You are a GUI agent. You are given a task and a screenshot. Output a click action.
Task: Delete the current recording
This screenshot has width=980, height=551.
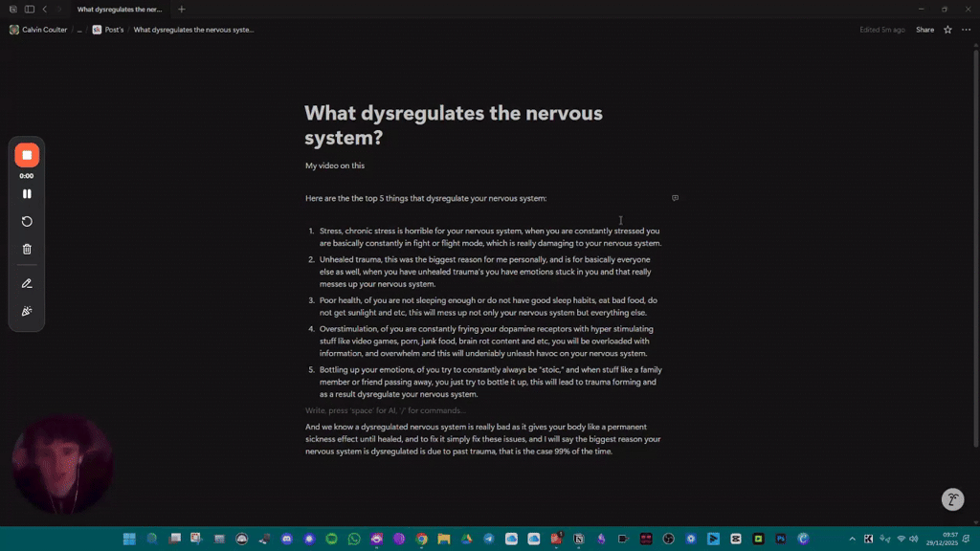click(x=27, y=248)
